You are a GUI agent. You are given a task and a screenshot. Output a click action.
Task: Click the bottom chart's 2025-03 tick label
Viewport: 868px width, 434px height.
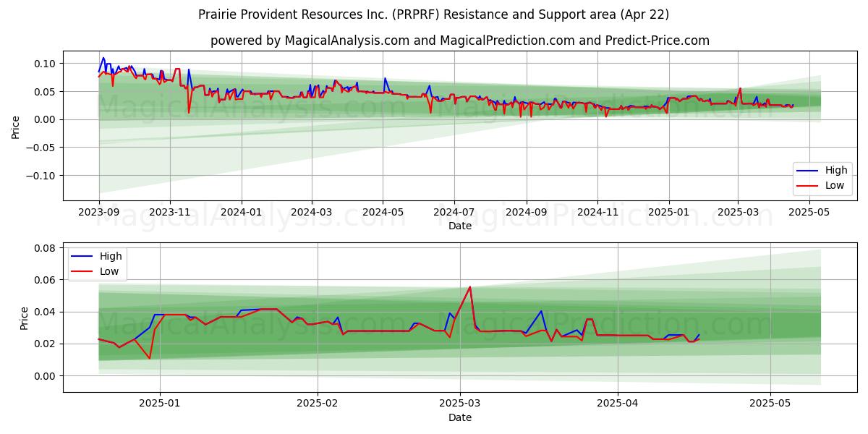pyautogui.click(x=460, y=403)
